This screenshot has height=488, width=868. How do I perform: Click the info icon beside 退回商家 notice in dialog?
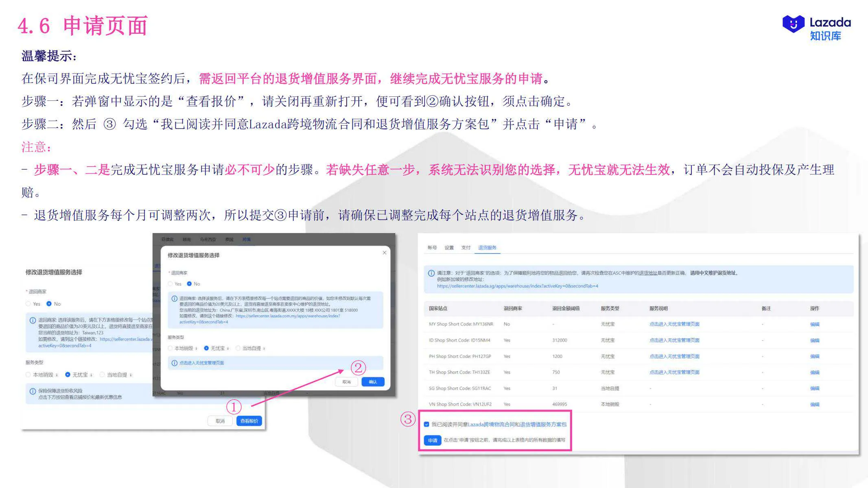click(x=175, y=298)
